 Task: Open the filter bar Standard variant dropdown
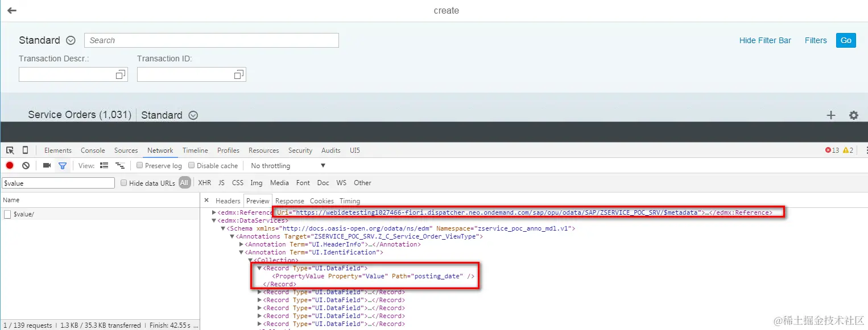coord(71,40)
